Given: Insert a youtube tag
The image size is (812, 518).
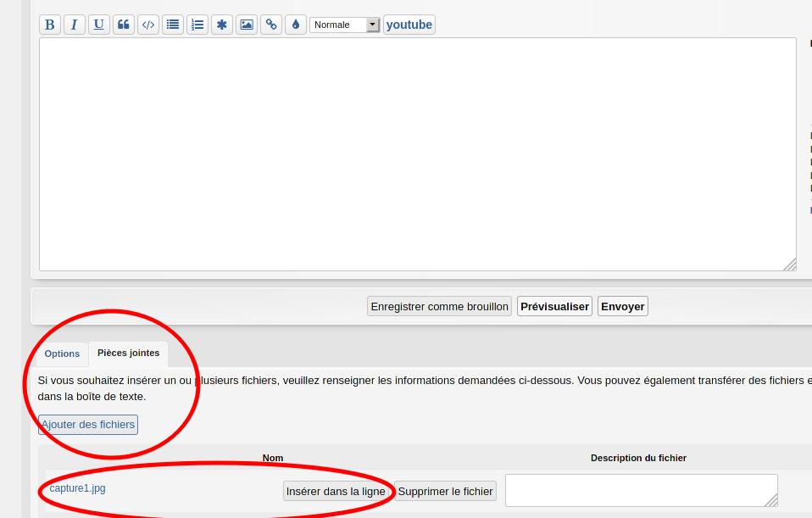Looking at the screenshot, I should pyautogui.click(x=409, y=25).
